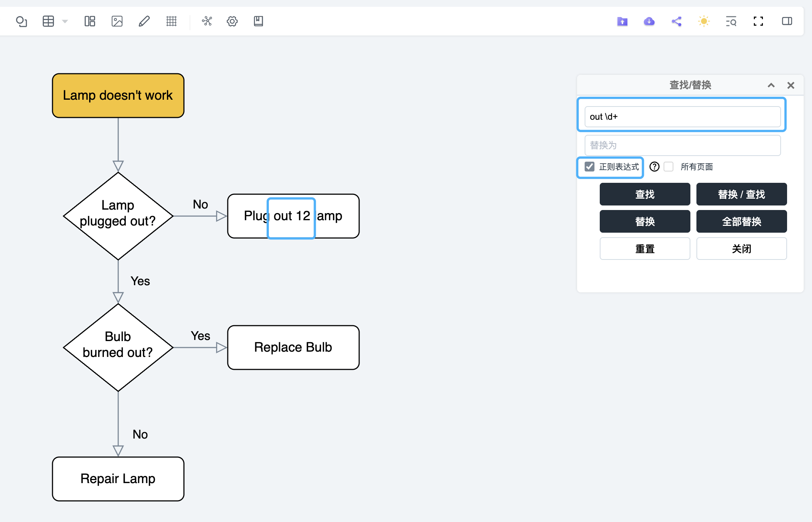Click the 全部替换 button
Image resolution: width=812 pixels, height=522 pixels.
click(x=741, y=221)
